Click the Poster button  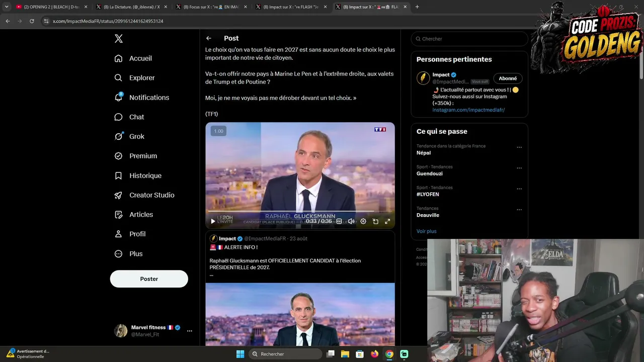pyautogui.click(x=149, y=279)
